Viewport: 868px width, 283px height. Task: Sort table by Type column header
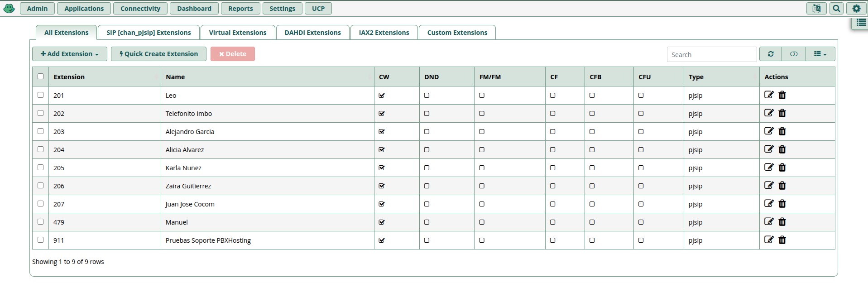click(721, 77)
